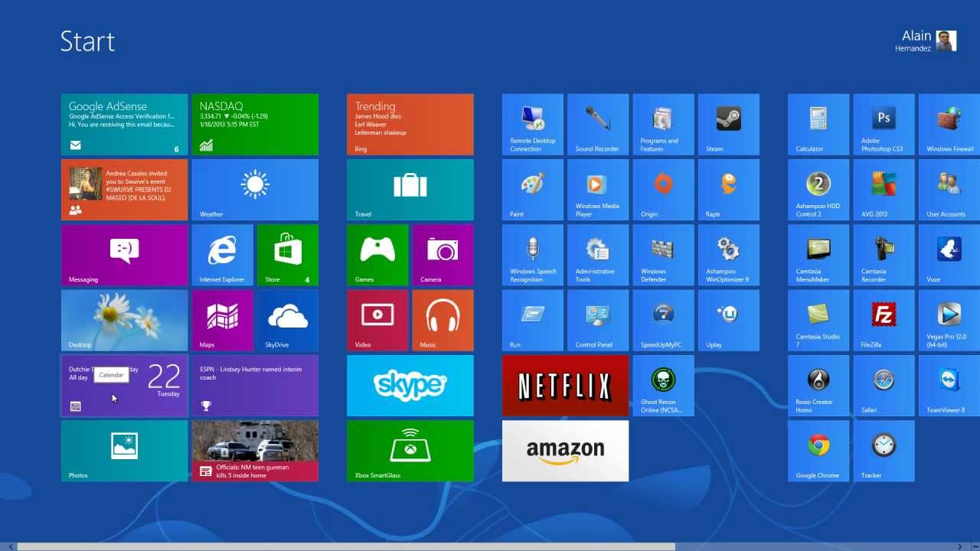Launch Sound Recorder
This screenshot has height=551, width=980.
598,125
